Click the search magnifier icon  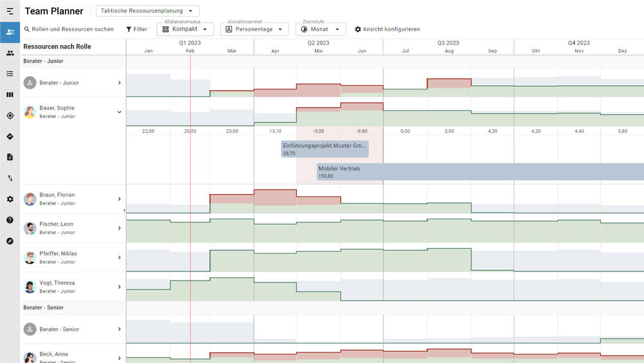tap(26, 29)
